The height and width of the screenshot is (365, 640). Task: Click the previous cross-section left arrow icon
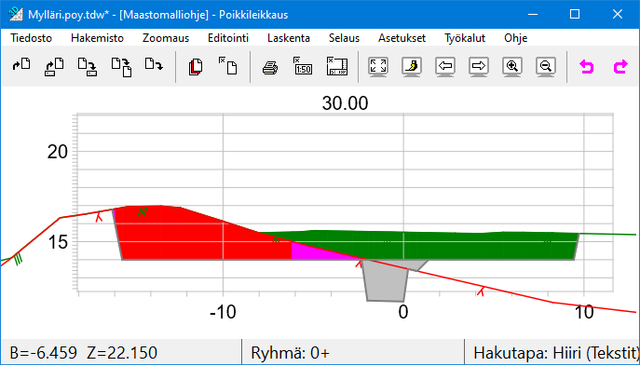pos(445,67)
